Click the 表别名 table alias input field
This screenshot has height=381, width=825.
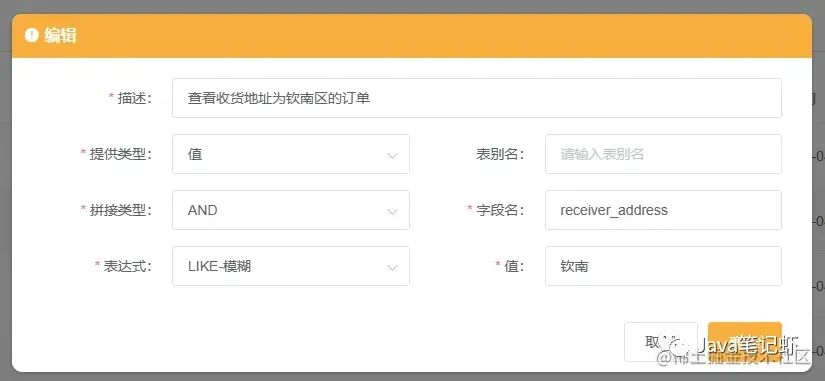663,154
